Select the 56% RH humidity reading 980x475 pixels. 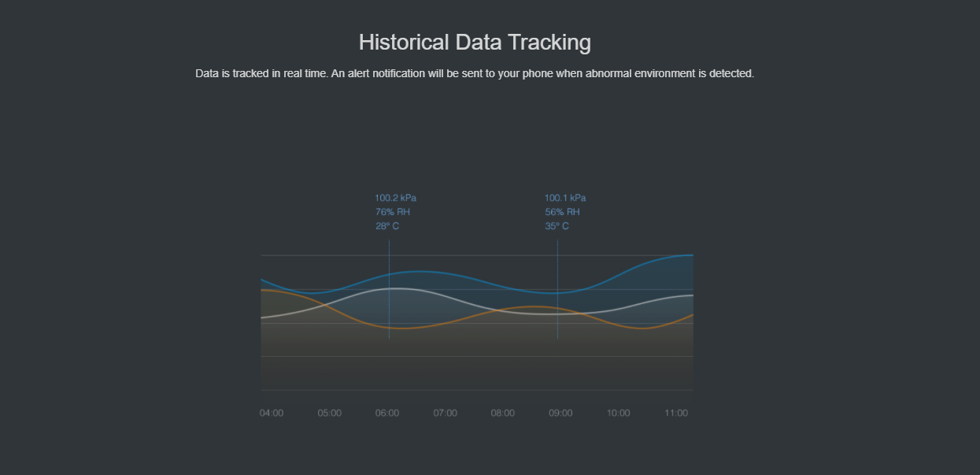(562, 212)
